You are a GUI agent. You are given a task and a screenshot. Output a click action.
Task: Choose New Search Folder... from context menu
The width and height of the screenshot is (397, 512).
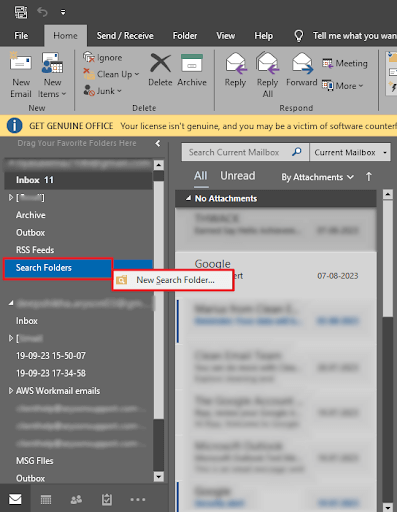point(173,280)
